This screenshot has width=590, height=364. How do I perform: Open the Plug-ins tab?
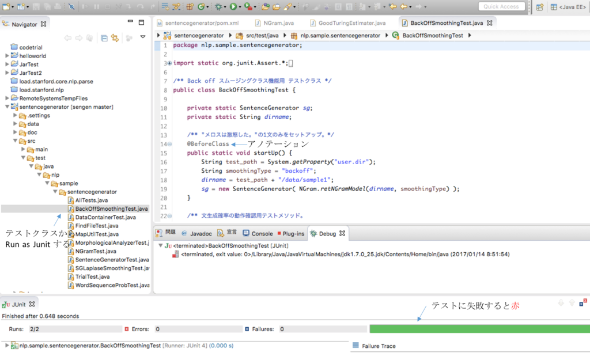(x=291, y=233)
